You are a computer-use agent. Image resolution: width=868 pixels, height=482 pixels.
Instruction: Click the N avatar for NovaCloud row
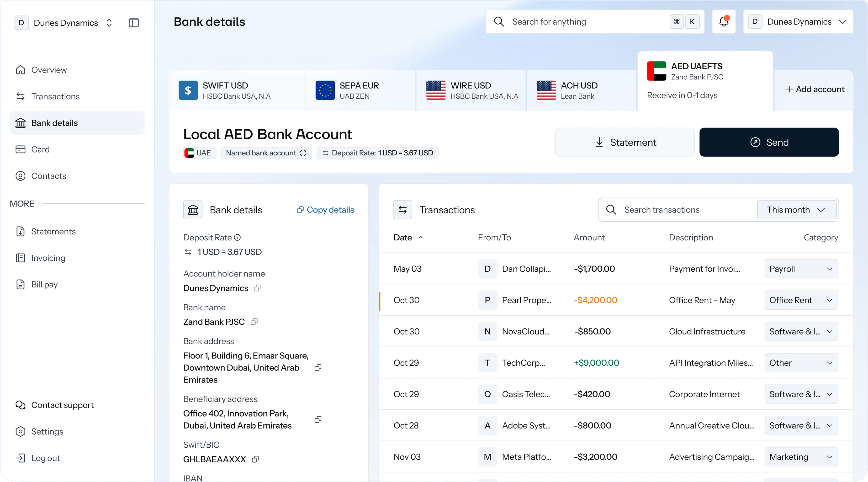(x=487, y=331)
